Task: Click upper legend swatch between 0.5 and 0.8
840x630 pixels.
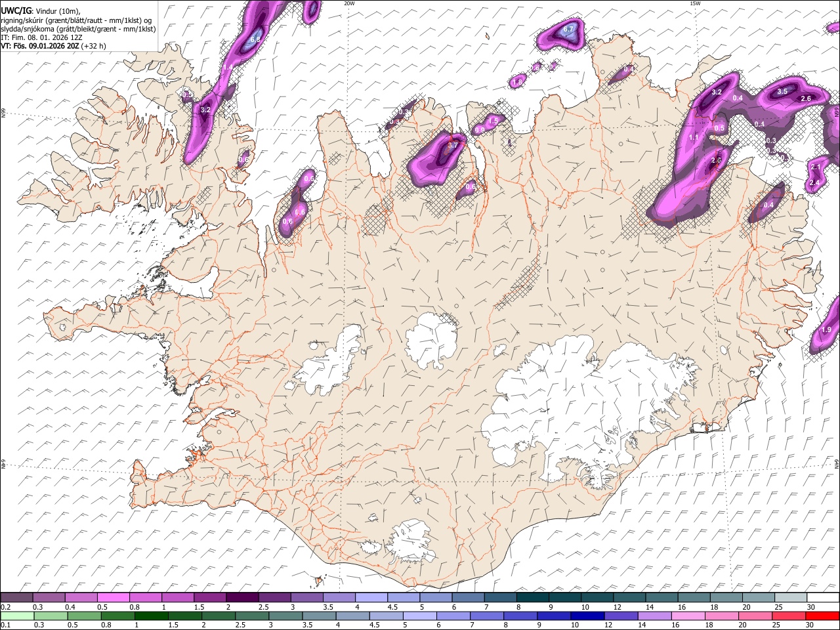Action: (x=113, y=598)
